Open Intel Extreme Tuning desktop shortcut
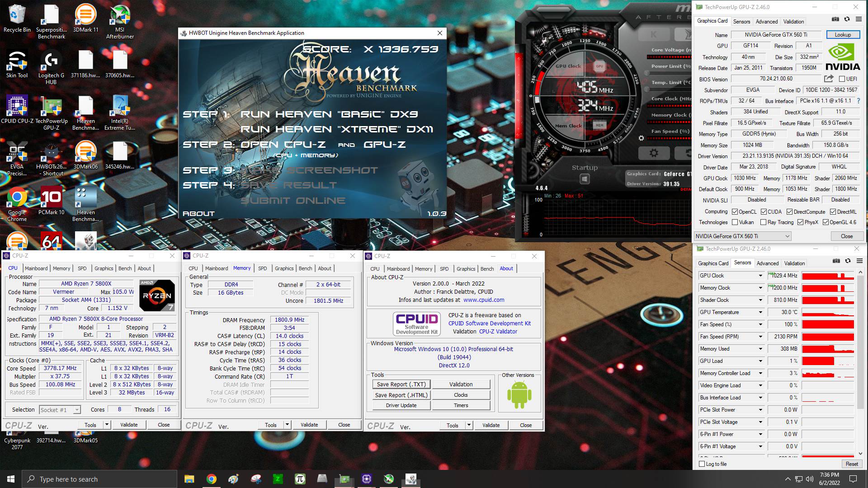 (120, 113)
